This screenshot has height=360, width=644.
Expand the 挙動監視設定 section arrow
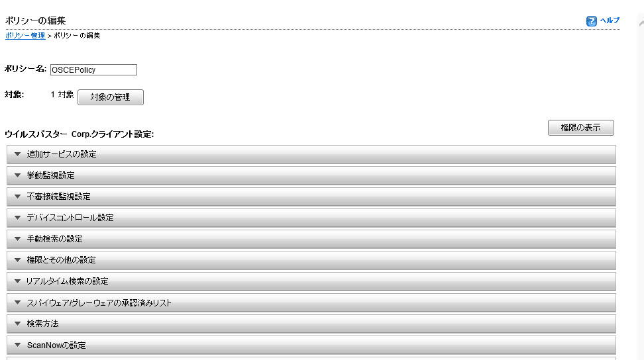click(x=17, y=175)
